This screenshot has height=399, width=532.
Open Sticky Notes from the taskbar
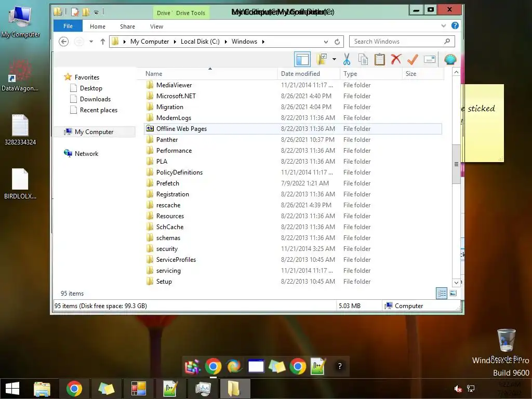pos(106,389)
